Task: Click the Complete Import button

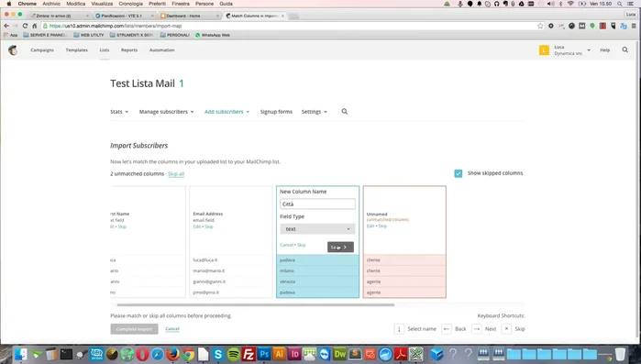Action: (134, 329)
